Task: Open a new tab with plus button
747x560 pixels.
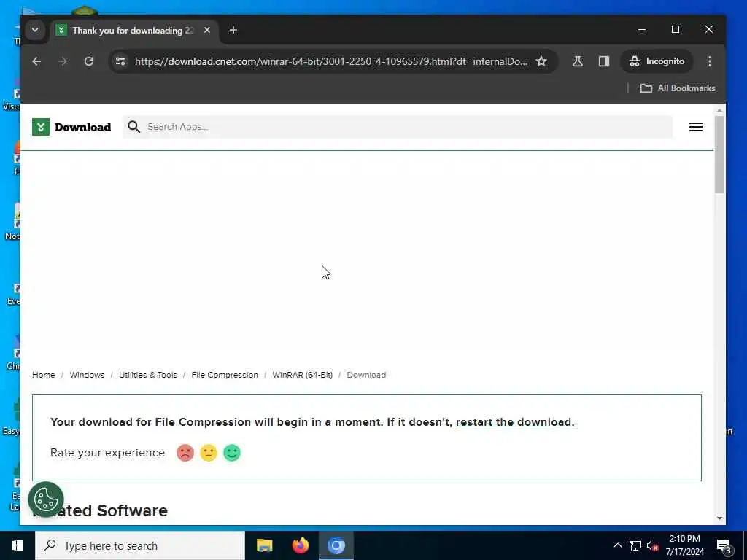Action: click(x=233, y=30)
